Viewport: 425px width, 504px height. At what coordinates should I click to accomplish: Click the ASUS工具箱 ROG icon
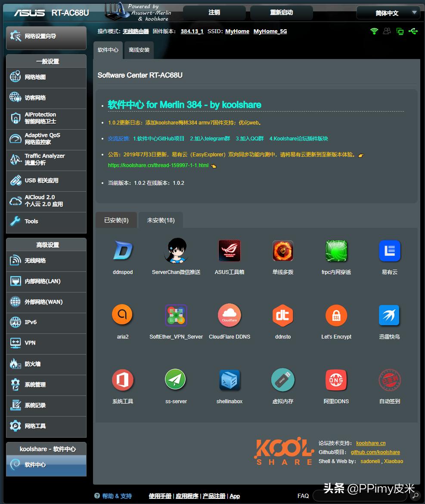coord(230,251)
